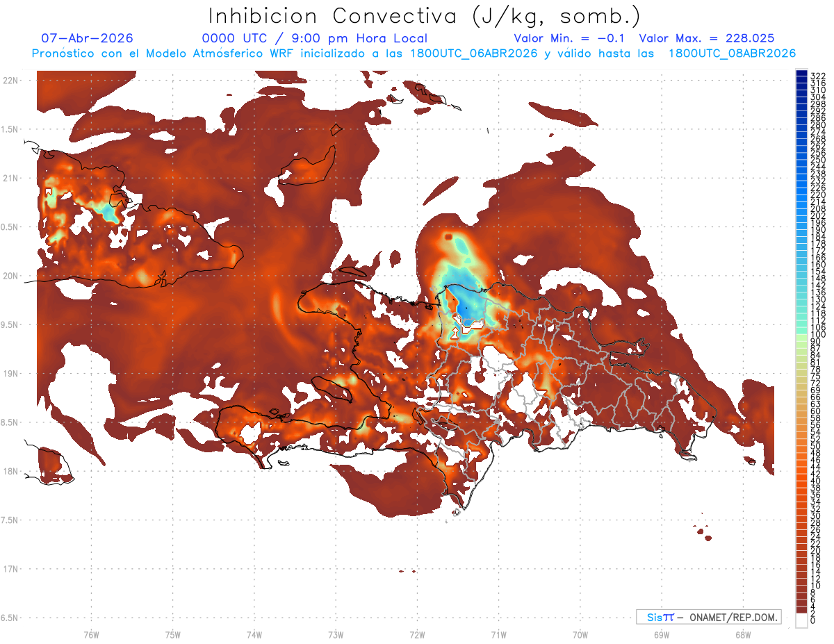This screenshot has width=834, height=644.
Task: Click the Valor Max. = 228.025 label
Action: tap(707, 38)
